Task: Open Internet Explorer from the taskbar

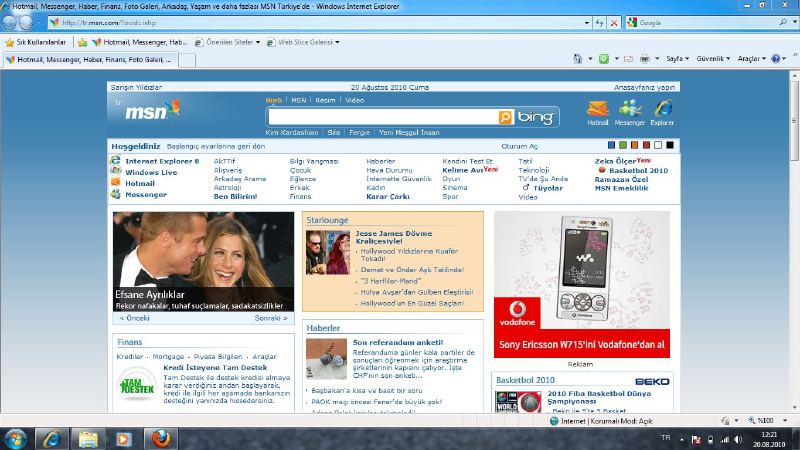Action: pyautogui.click(x=51, y=439)
